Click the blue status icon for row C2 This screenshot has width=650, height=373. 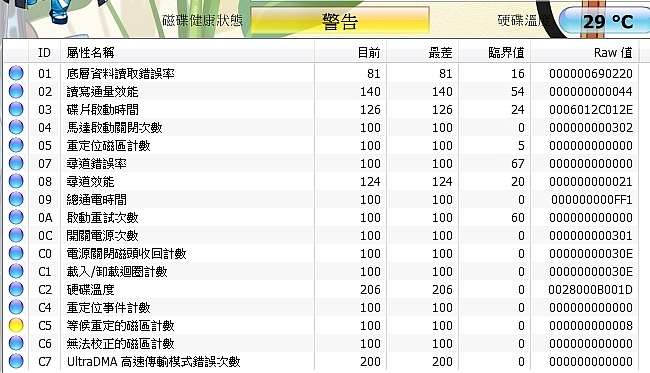point(16,290)
